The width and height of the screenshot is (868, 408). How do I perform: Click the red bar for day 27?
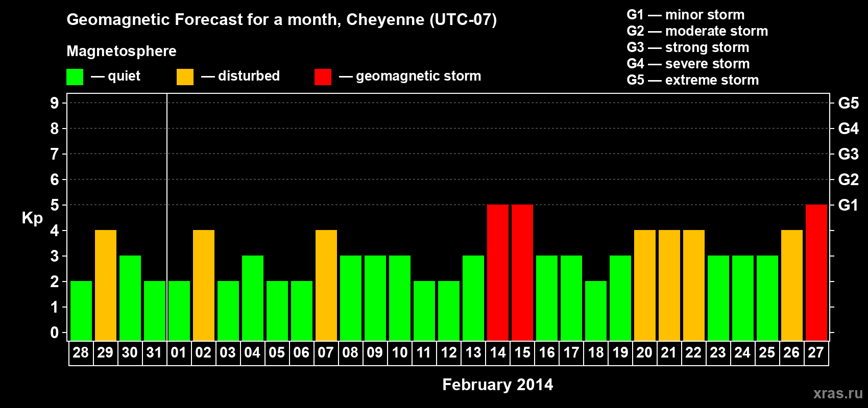click(816, 273)
